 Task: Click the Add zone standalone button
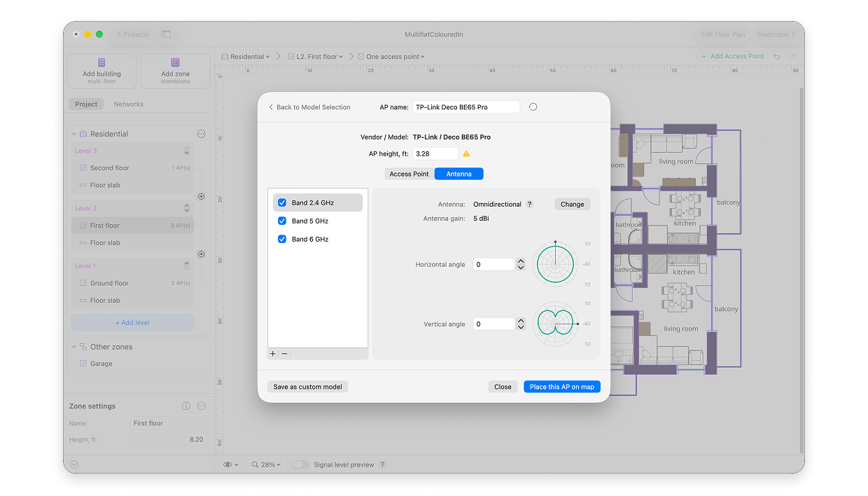[x=175, y=71]
